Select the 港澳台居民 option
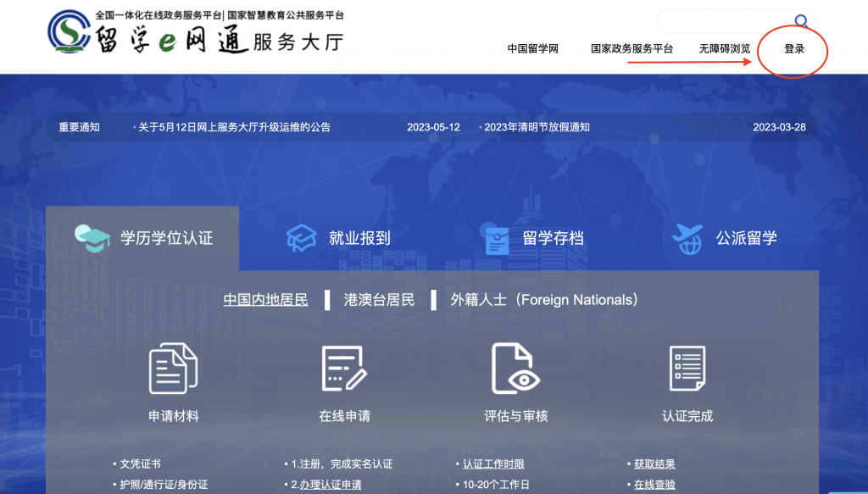The image size is (868, 494). (x=379, y=300)
